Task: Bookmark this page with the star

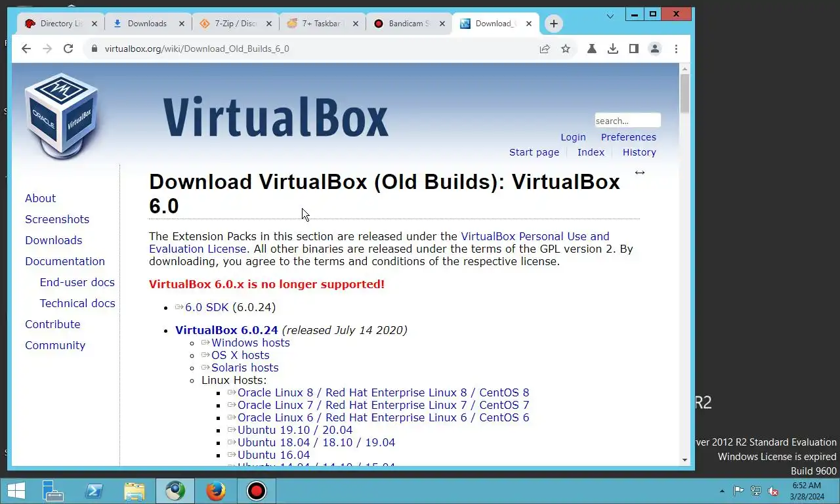Action: click(566, 49)
